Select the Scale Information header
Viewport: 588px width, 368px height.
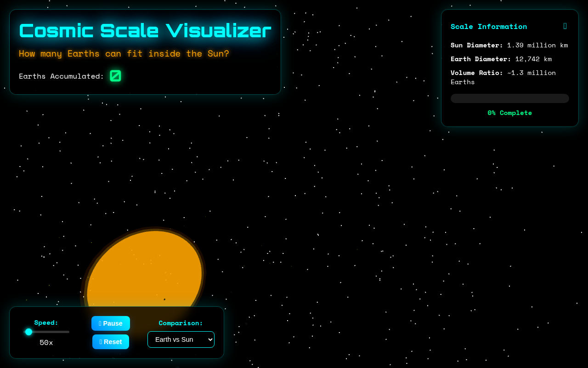click(x=489, y=26)
